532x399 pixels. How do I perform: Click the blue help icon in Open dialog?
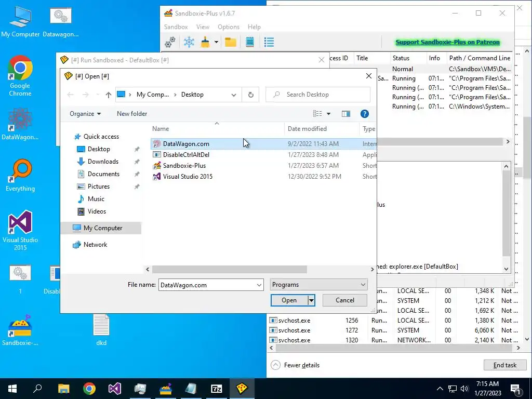(x=364, y=114)
